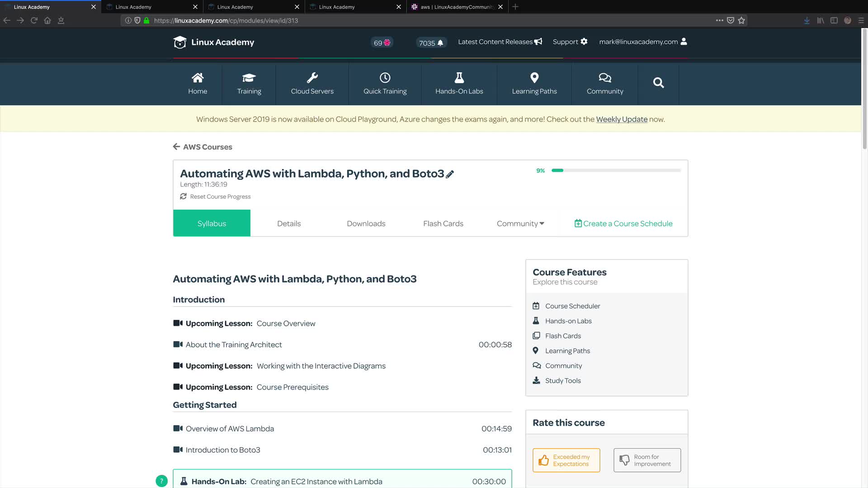Expand the Community dropdown in course tabs
Screen dimensions: 868x488
pos(520,223)
